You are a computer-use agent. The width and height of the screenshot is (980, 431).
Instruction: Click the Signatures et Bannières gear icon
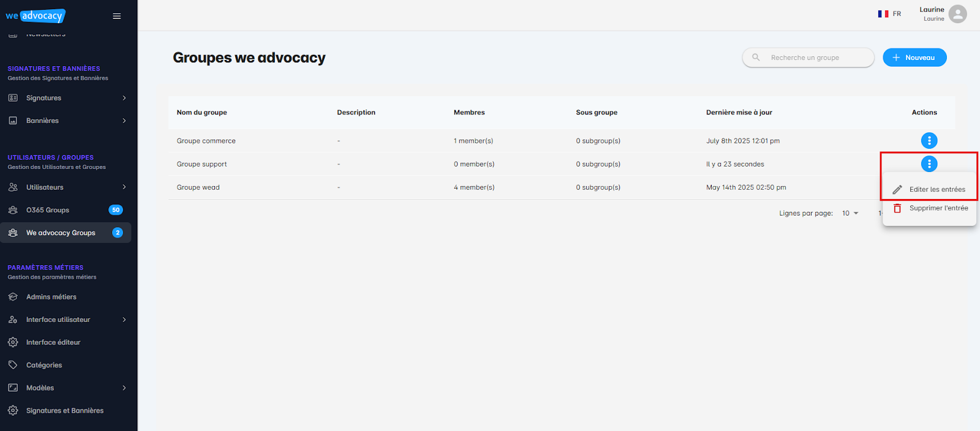tap(13, 411)
